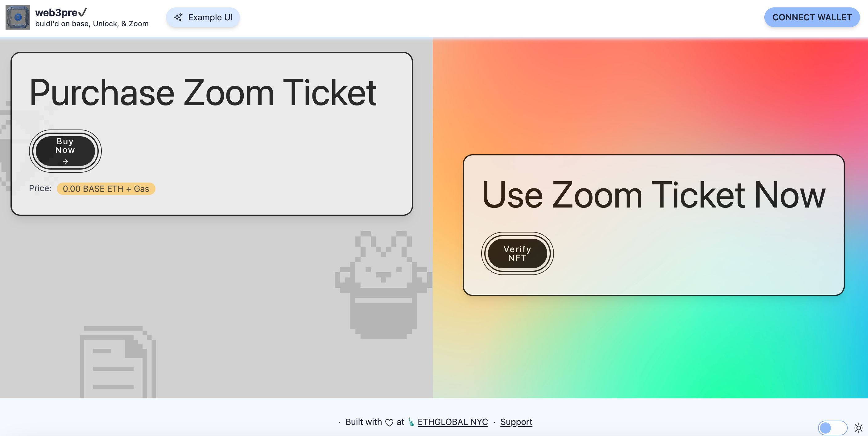Open the Support dropdown options
Screen dimensions: 868x436
pos(516,421)
